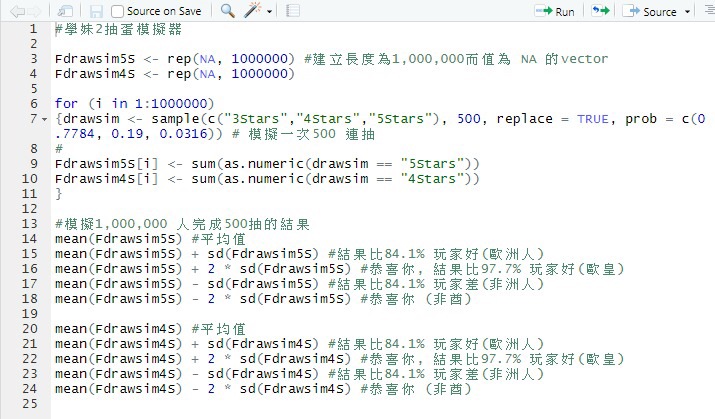This screenshot has height=419, width=715.
Task: Click the line 1 comment "#學妹2抽蛋模擬器"
Action: coord(119,29)
